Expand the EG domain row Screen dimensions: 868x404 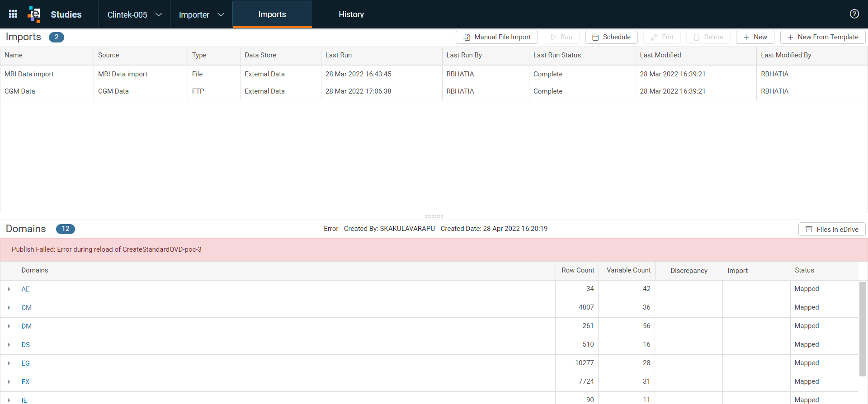(9, 363)
